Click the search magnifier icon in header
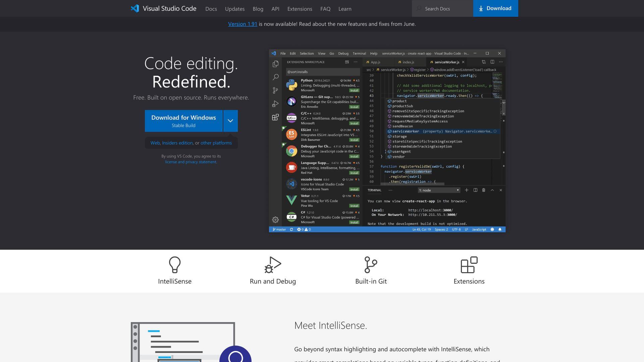 pyautogui.click(x=419, y=8)
